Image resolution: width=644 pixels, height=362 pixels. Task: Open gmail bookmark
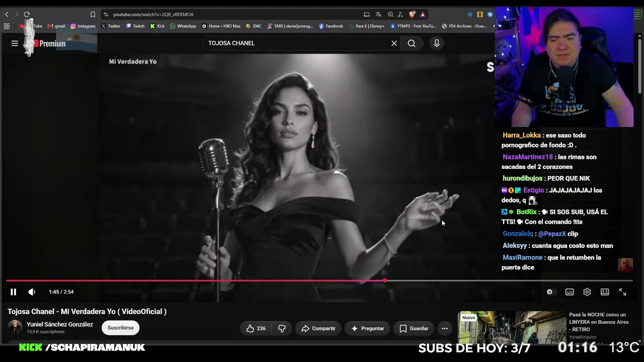[56, 26]
